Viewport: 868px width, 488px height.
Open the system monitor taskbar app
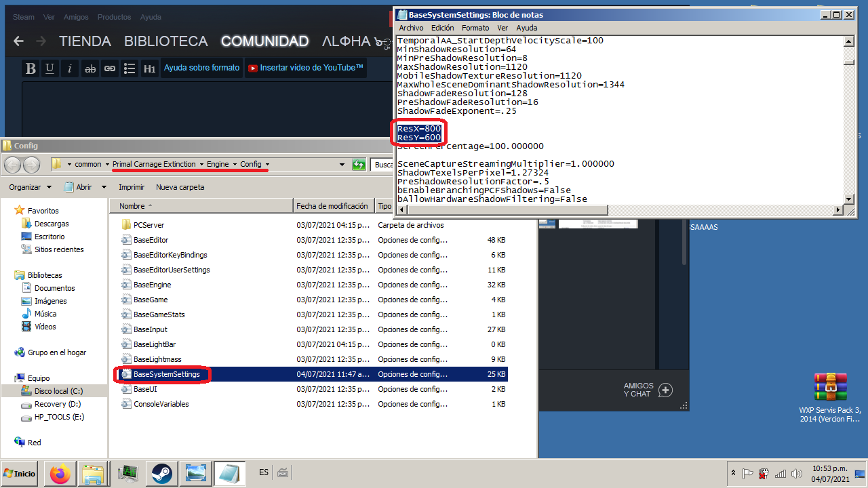pos(129,473)
